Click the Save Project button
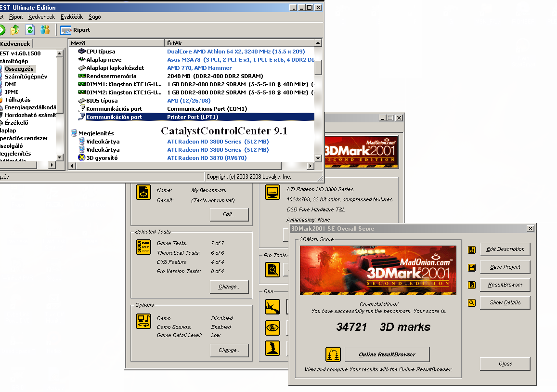 (505, 267)
